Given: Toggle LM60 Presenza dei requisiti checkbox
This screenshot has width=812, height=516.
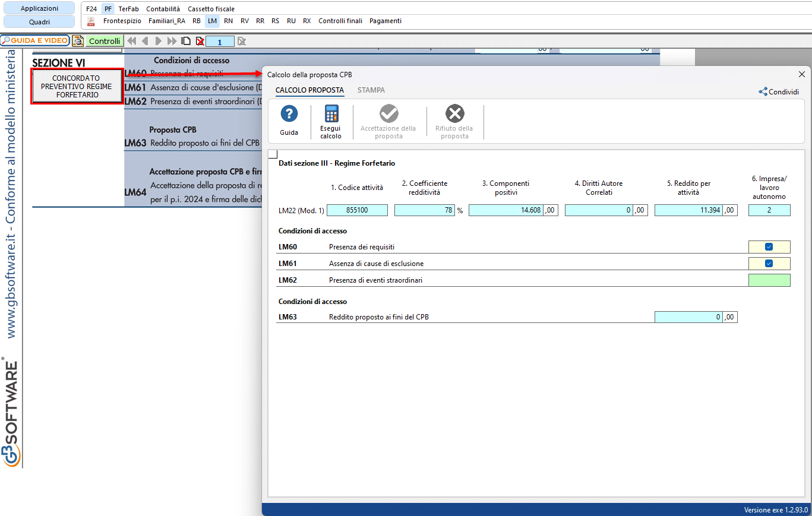Looking at the screenshot, I should pos(769,247).
